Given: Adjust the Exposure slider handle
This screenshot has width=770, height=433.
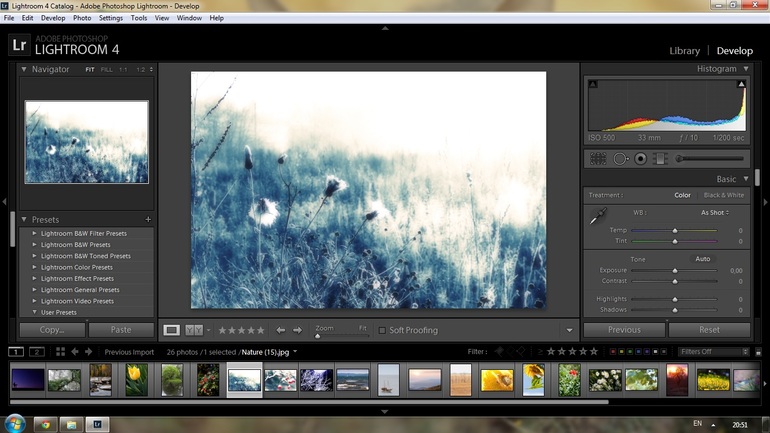Looking at the screenshot, I should [x=675, y=271].
